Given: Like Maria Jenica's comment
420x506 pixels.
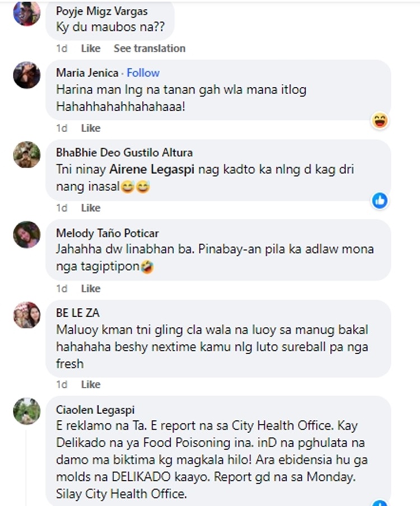Looking at the screenshot, I should [x=91, y=128].
